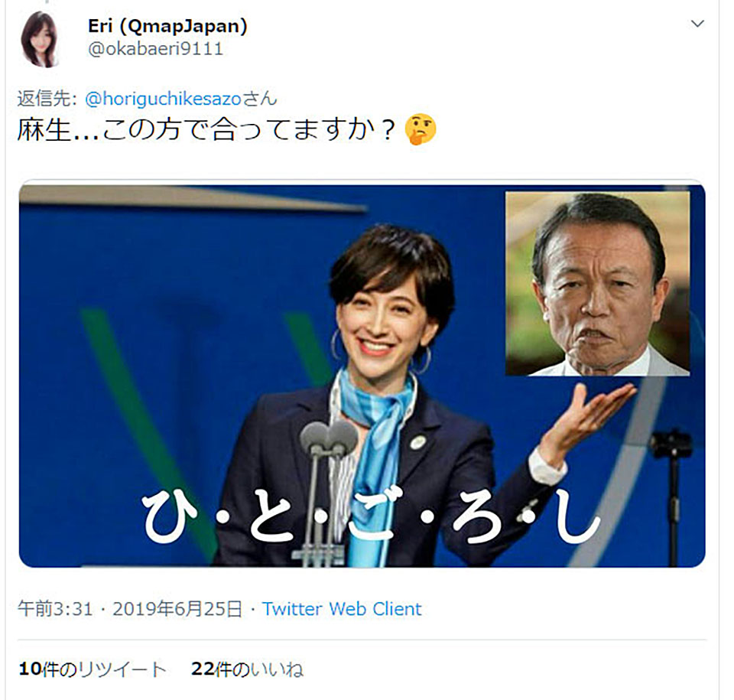Open Eri's profile avatar picture
734x700 pixels.
(x=41, y=39)
